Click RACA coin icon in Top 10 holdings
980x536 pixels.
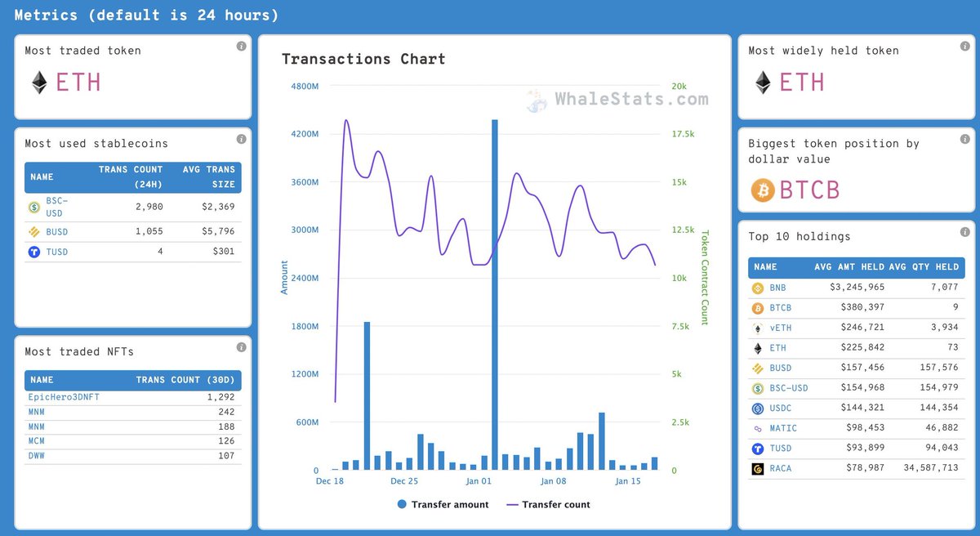[x=757, y=468]
